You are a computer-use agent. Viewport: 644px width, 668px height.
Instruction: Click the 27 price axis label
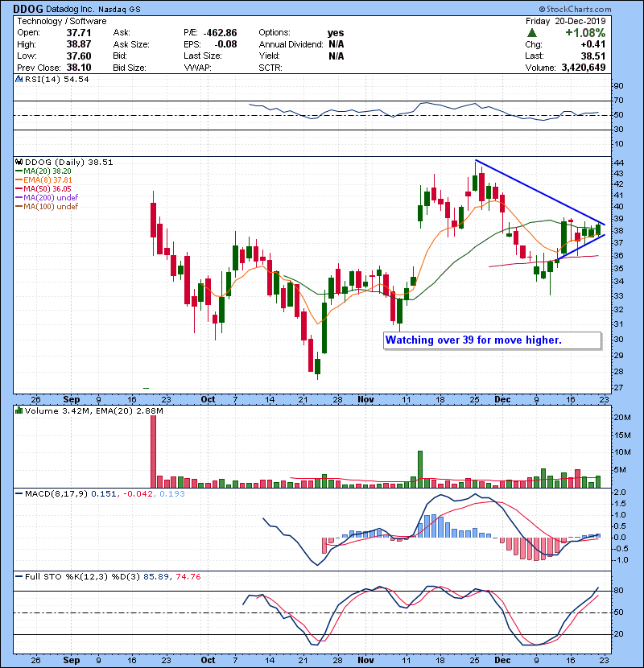tap(619, 388)
